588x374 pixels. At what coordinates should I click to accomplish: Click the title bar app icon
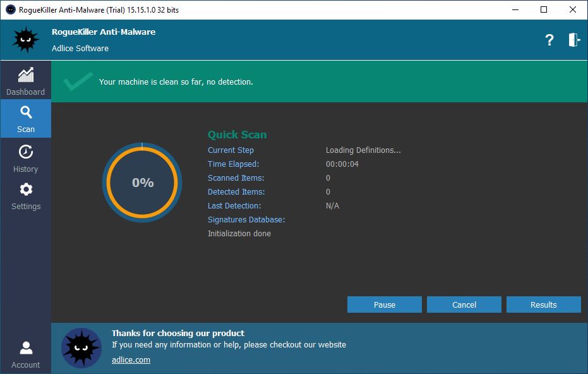coord(11,9)
